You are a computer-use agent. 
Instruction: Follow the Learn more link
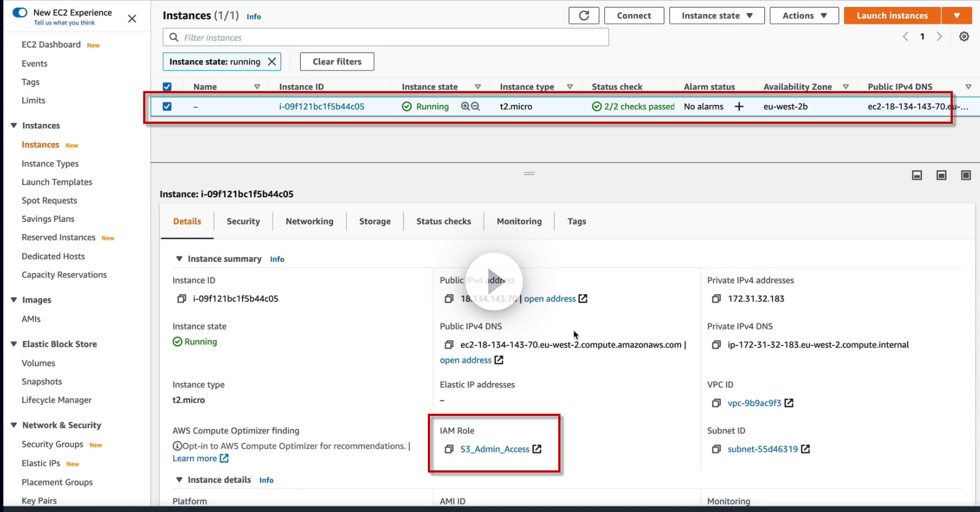pos(195,459)
